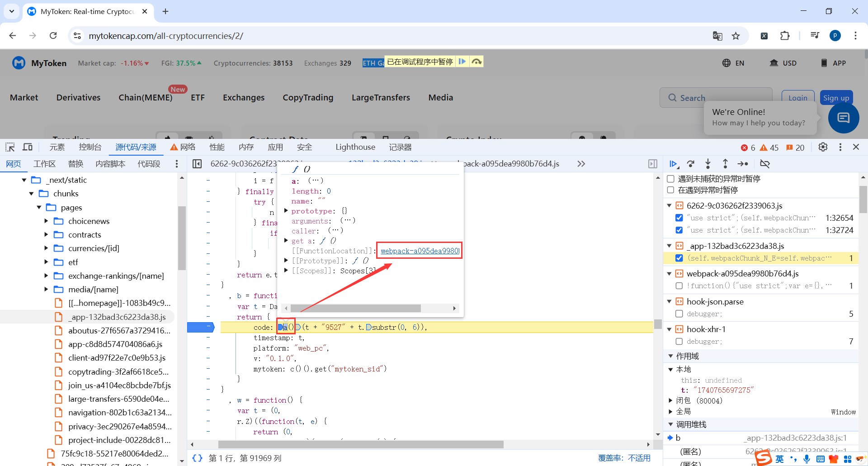The image size is (868, 466).
Task: Translate this page icon in address bar
Action: click(x=717, y=36)
